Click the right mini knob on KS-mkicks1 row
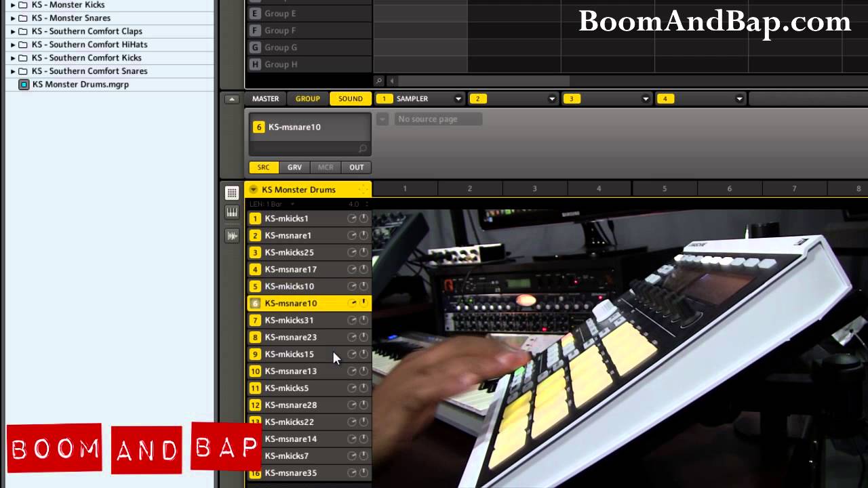The height and width of the screenshot is (488, 868). 363,218
